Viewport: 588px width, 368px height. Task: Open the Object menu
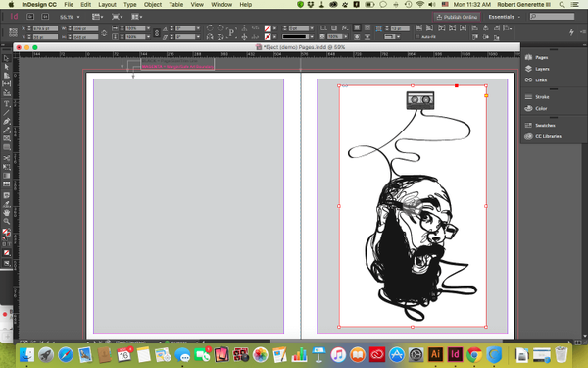pos(153,5)
